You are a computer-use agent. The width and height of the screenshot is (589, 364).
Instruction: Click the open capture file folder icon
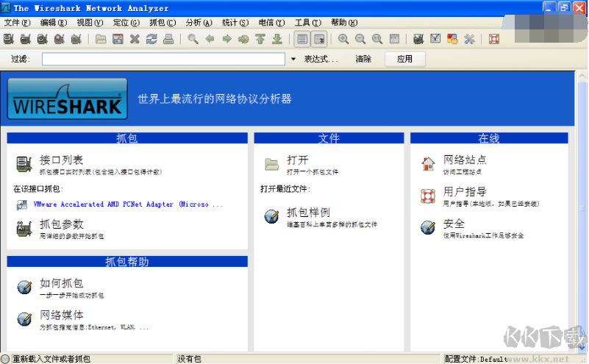101,39
